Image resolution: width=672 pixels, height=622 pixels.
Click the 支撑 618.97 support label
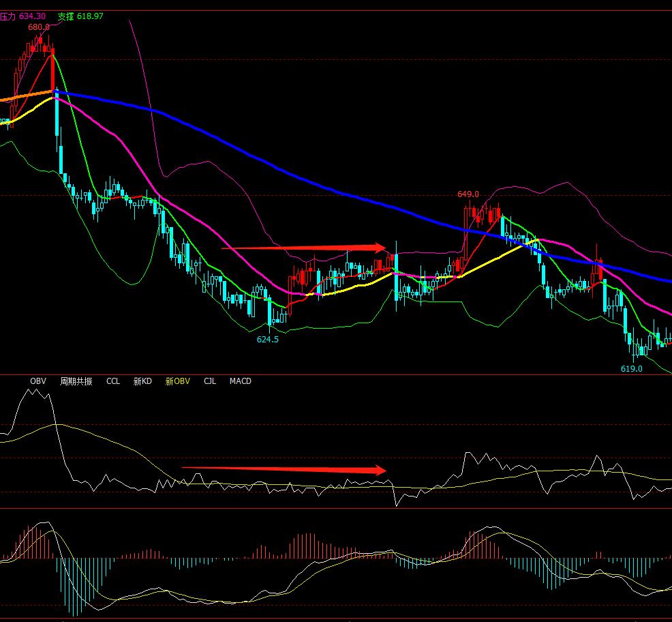(80, 16)
